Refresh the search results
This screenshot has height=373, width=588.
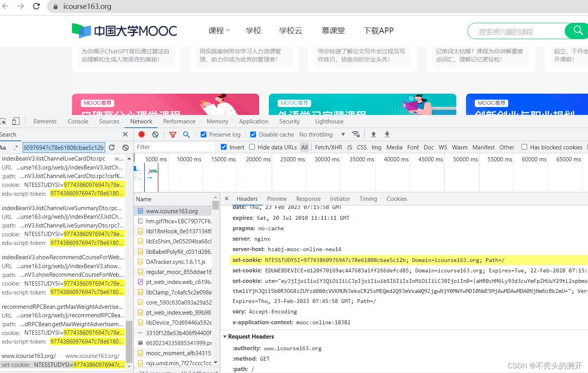tap(112, 147)
